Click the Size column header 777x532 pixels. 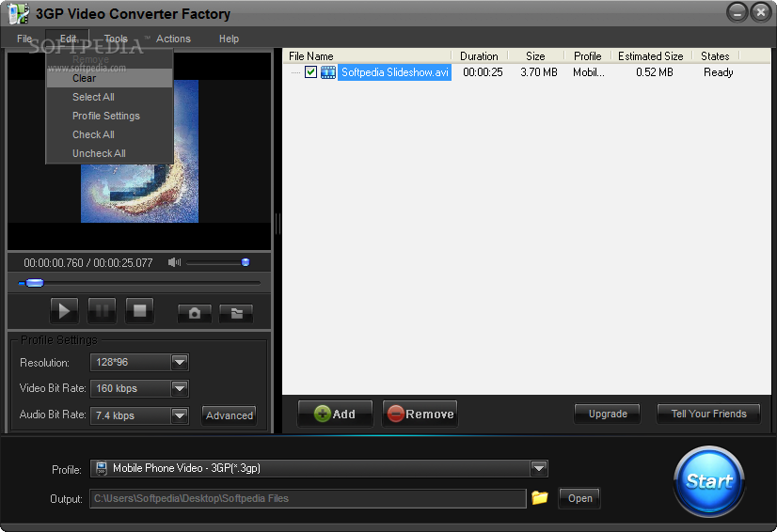tap(535, 56)
